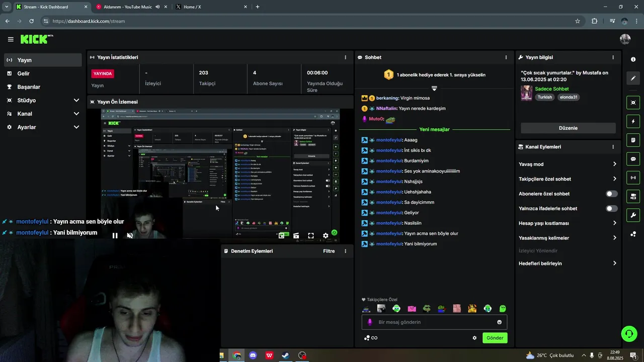Open Sadece Sohbet category link
644x362 pixels.
552,89
